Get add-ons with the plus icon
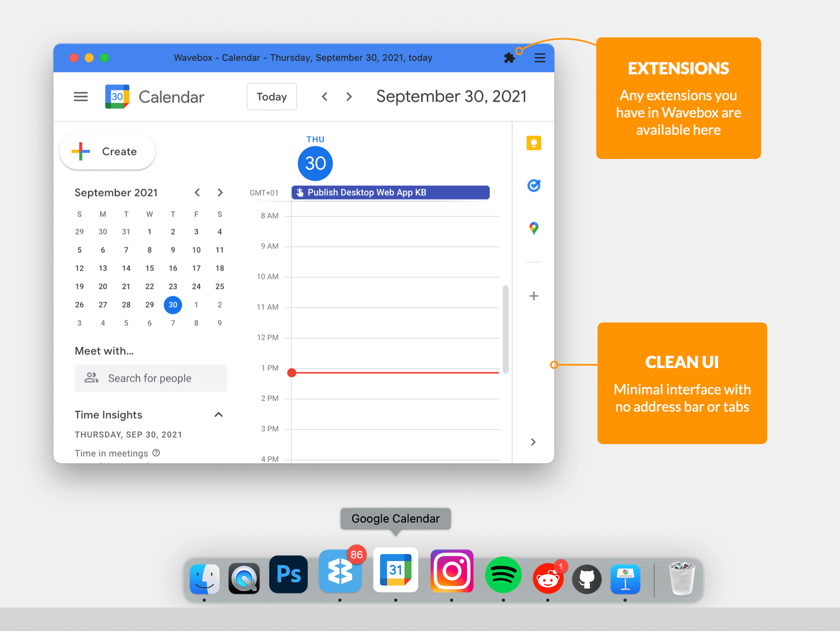This screenshot has width=840, height=631. click(x=533, y=296)
